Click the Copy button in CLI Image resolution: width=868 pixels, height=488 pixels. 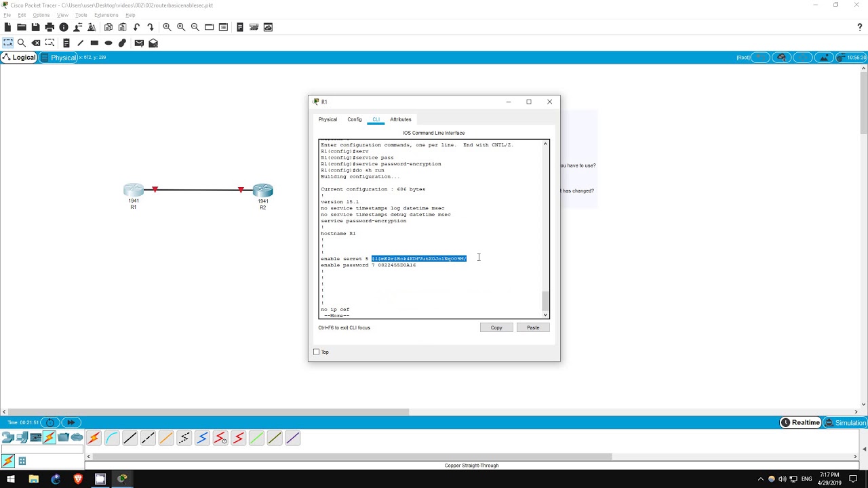coord(496,327)
